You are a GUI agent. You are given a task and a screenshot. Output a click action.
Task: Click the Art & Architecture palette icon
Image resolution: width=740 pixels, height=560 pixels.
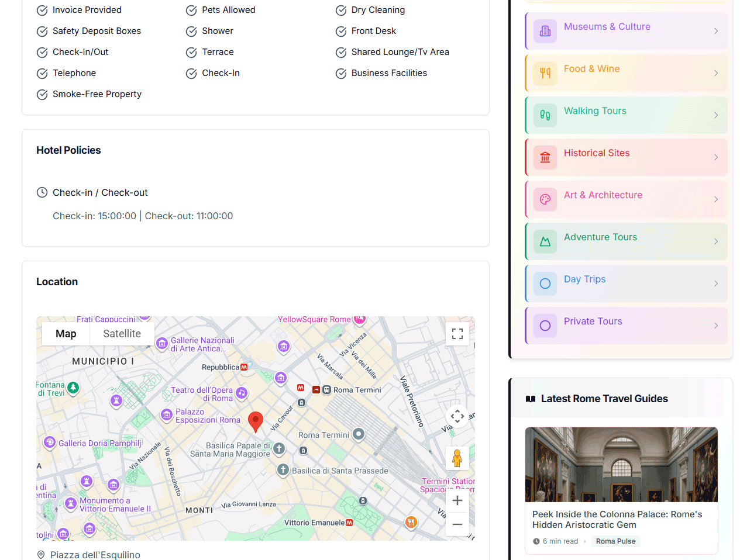(545, 199)
